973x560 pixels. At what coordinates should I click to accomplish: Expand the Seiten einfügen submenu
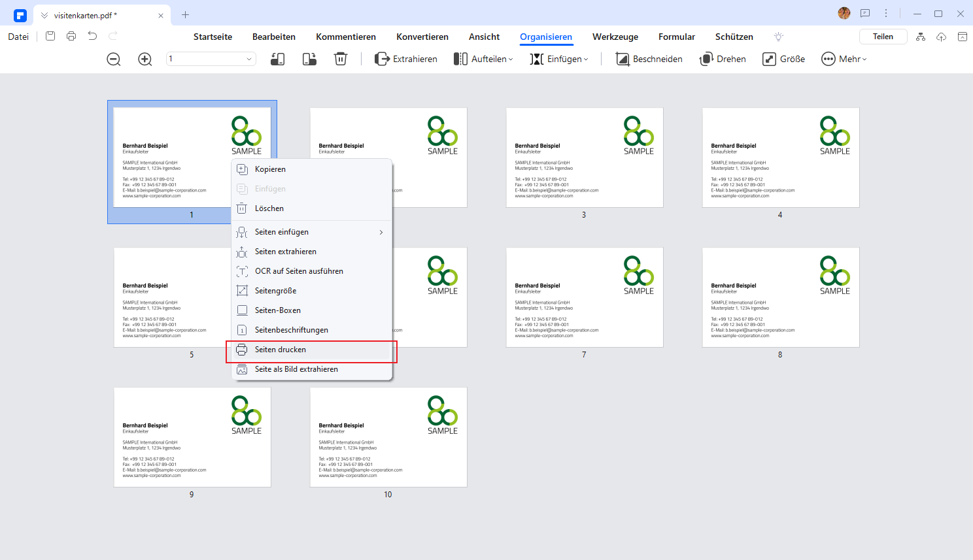pos(312,232)
